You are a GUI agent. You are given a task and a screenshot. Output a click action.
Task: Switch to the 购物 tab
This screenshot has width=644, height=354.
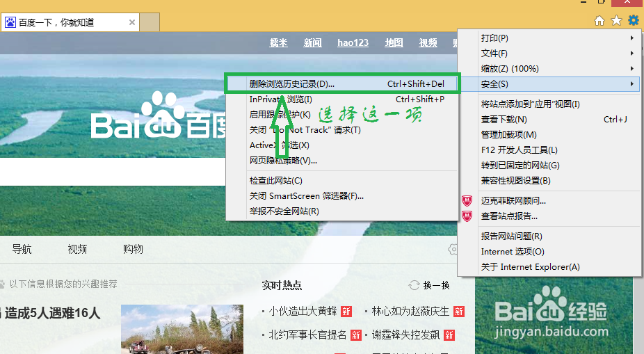coord(133,249)
